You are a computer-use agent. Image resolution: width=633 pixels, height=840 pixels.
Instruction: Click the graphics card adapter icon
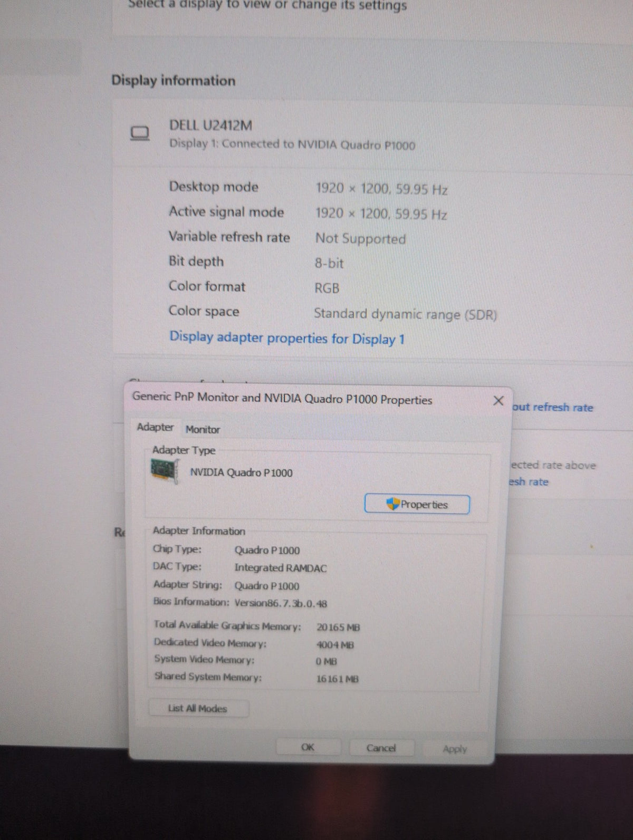point(165,470)
